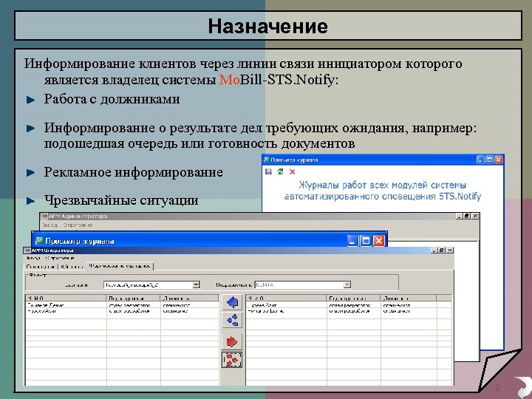This screenshot has height=399, width=532.
Task: Switch to the first tab in АРМ Оператора
Action: pyautogui.click(x=41, y=267)
